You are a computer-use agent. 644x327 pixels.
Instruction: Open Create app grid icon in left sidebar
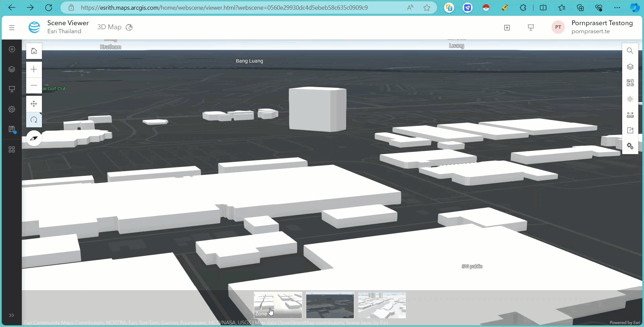(x=12, y=149)
